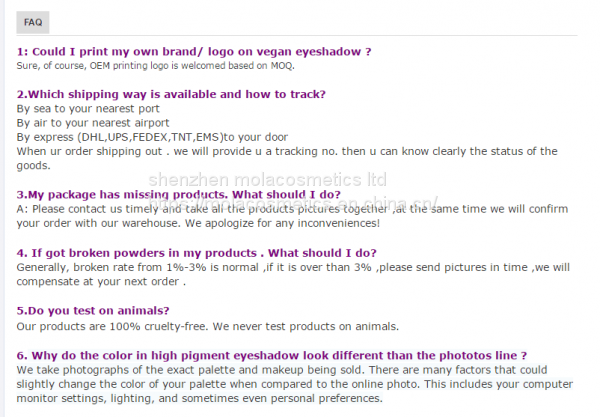Click the 'monitor settings, lighting' final line
The height and width of the screenshot is (417, 600).
(200, 398)
